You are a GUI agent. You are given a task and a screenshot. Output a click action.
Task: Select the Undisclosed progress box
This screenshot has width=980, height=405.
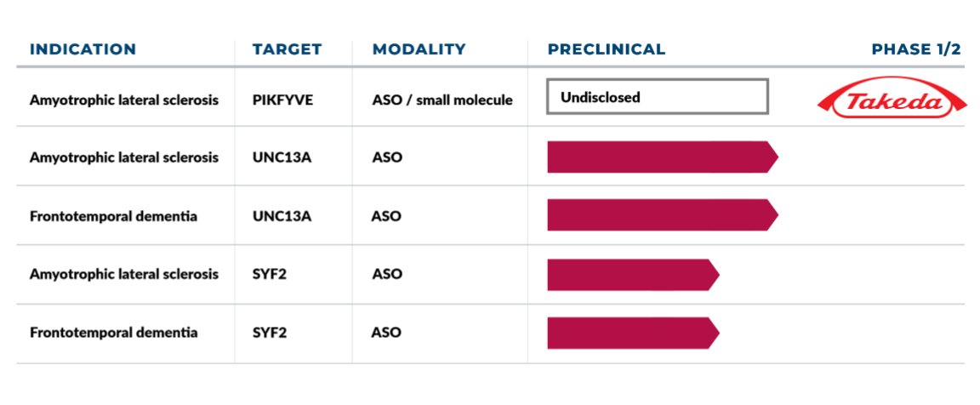pyautogui.click(x=658, y=97)
